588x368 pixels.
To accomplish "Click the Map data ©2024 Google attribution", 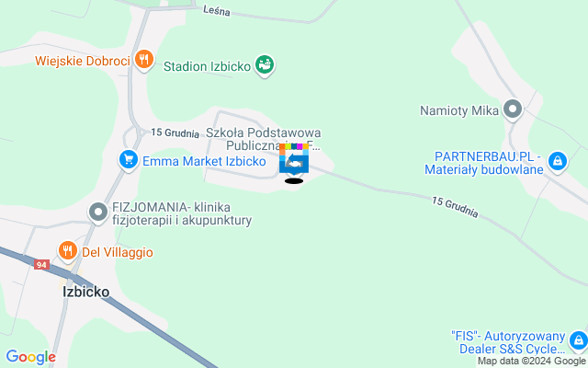I will (532, 362).
